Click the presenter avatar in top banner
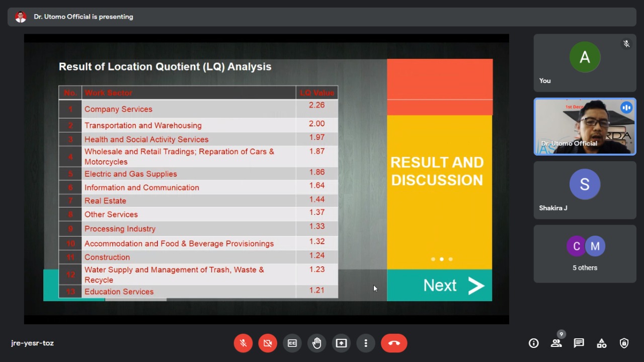The image size is (644, 362). [x=21, y=17]
